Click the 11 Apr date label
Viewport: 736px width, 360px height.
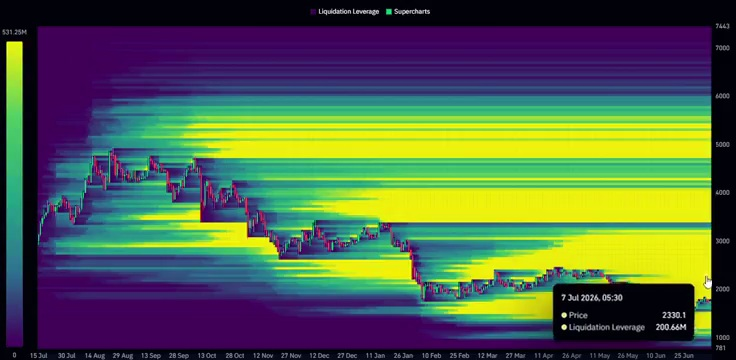coord(544,355)
